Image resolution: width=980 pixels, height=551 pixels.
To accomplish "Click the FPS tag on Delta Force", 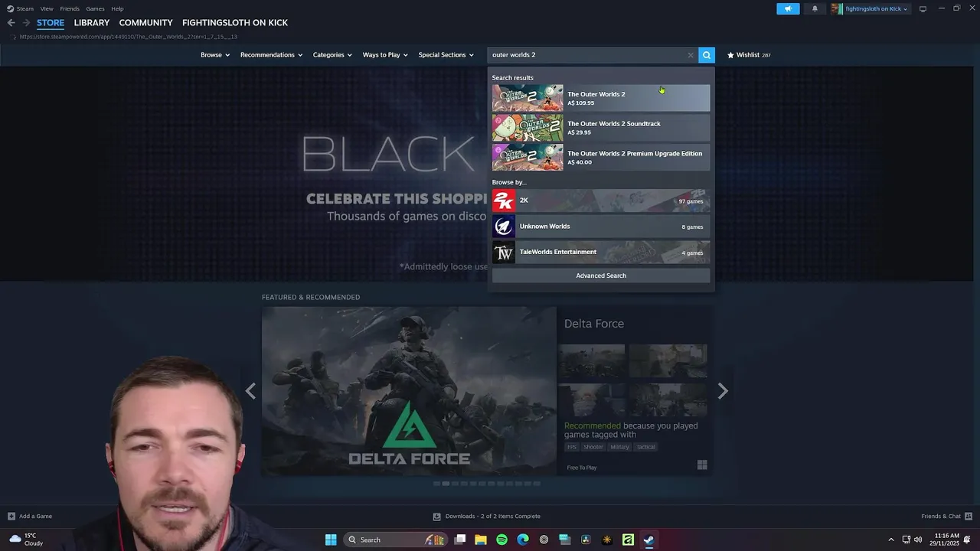I will point(571,447).
